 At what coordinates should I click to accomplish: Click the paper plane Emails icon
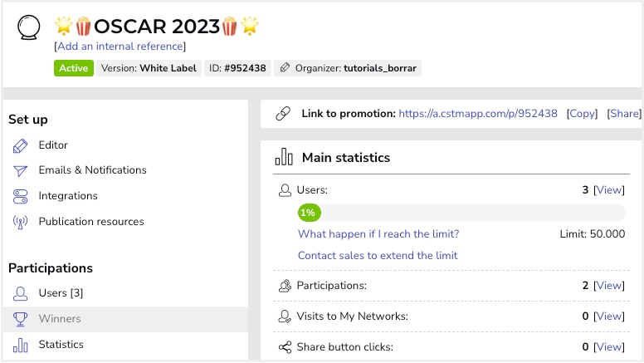click(x=20, y=171)
